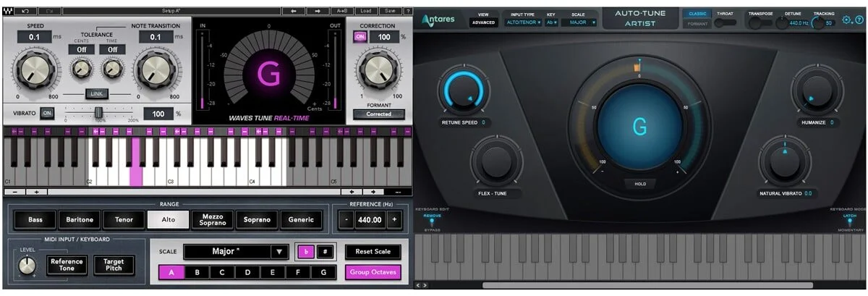
Task: Select the Mezzo Soprano range tab
Action: tap(212, 219)
